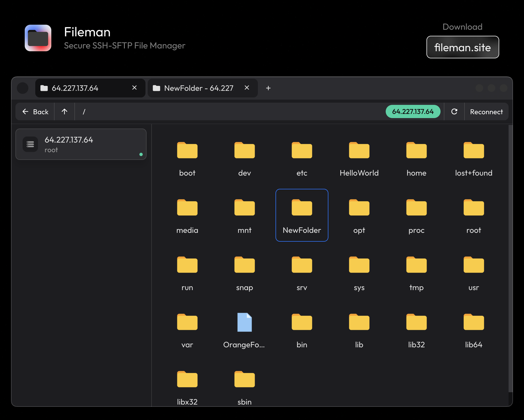Select the lib32 folder
This screenshot has width=524, height=420.
(x=417, y=330)
